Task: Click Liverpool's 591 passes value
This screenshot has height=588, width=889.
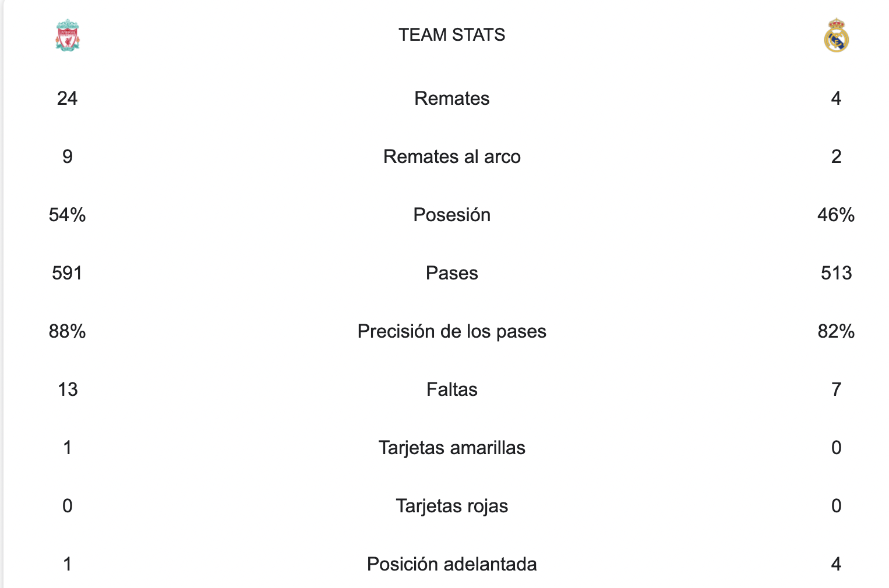Action: tap(68, 273)
